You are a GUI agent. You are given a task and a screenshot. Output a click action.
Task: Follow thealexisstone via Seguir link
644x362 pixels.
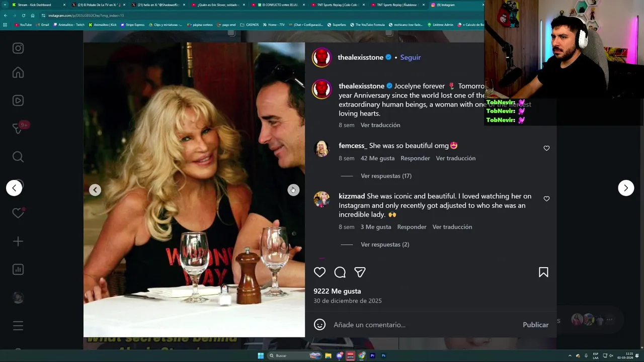[410, 57]
